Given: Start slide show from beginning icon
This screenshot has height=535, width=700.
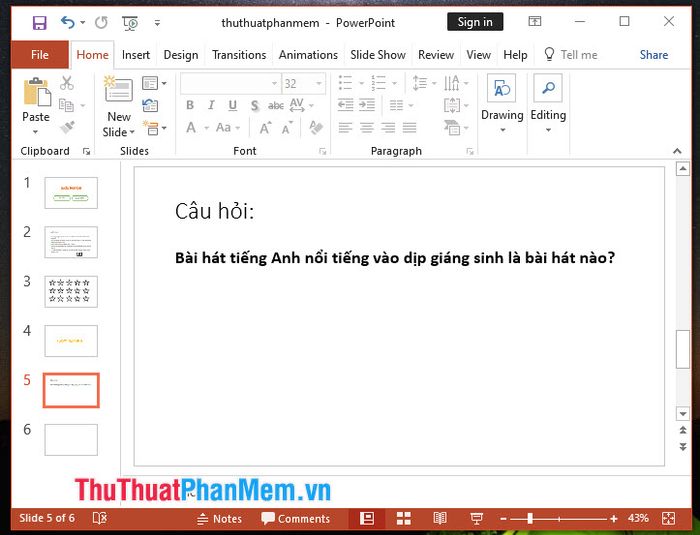Looking at the screenshot, I should coord(130,23).
